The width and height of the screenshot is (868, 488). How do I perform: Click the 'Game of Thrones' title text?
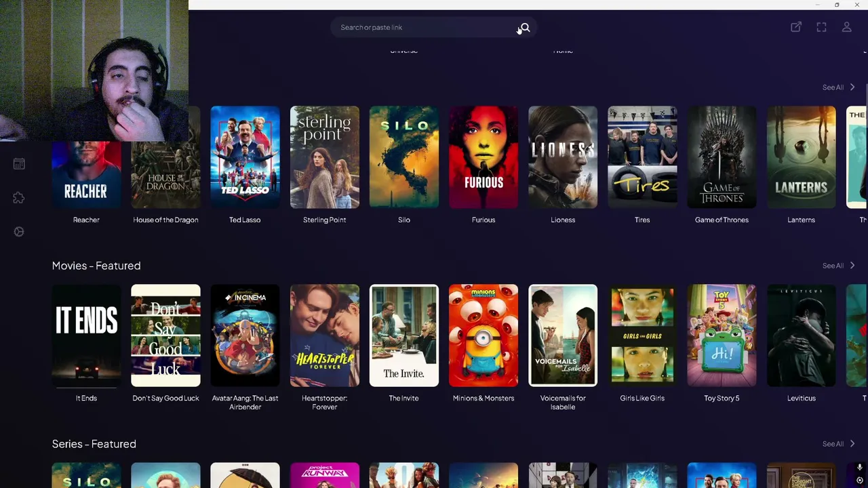(722, 220)
